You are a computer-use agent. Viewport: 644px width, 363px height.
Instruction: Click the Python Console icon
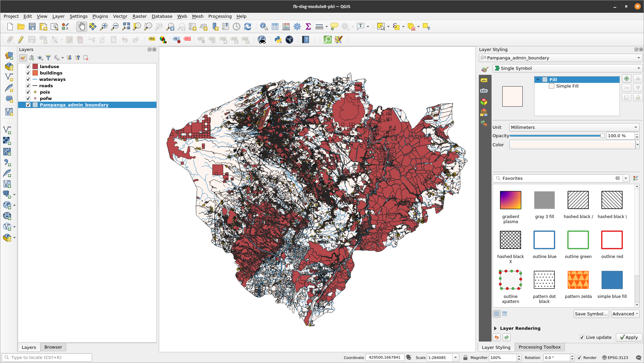click(277, 40)
